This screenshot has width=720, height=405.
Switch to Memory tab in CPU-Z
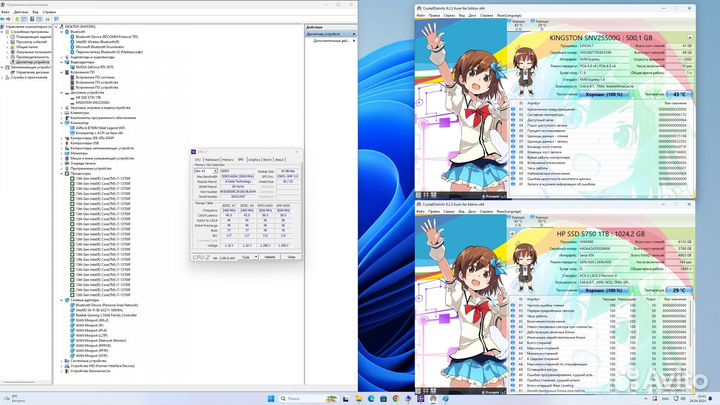click(228, 159)
